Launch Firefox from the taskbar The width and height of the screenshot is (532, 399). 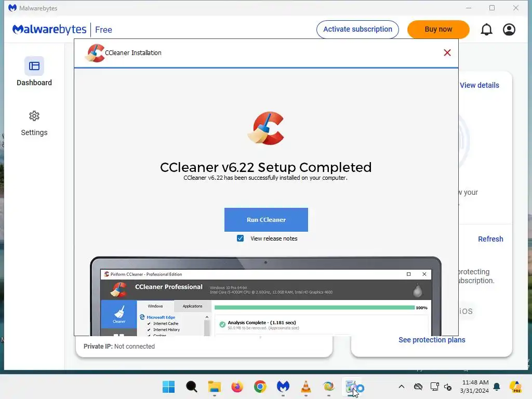237,387
